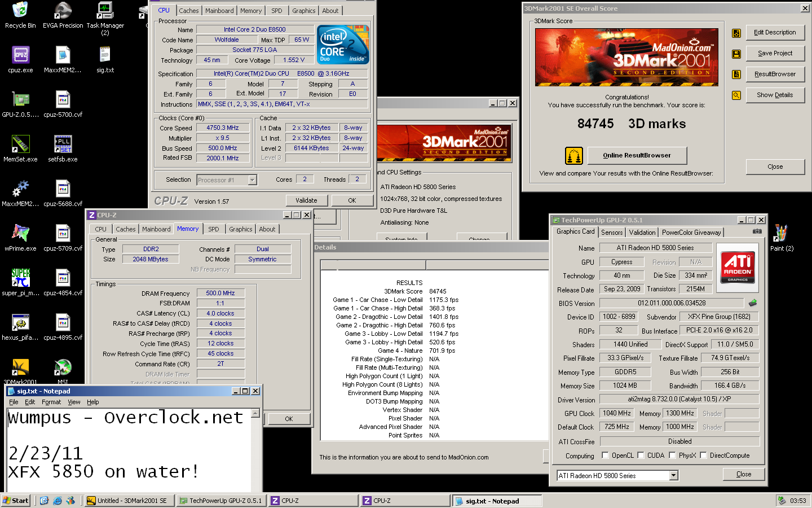Click Close button in GPU-Z window
The height and width of the screenshot is (508, 812).
pyautogui.click(x=744, y=475)
